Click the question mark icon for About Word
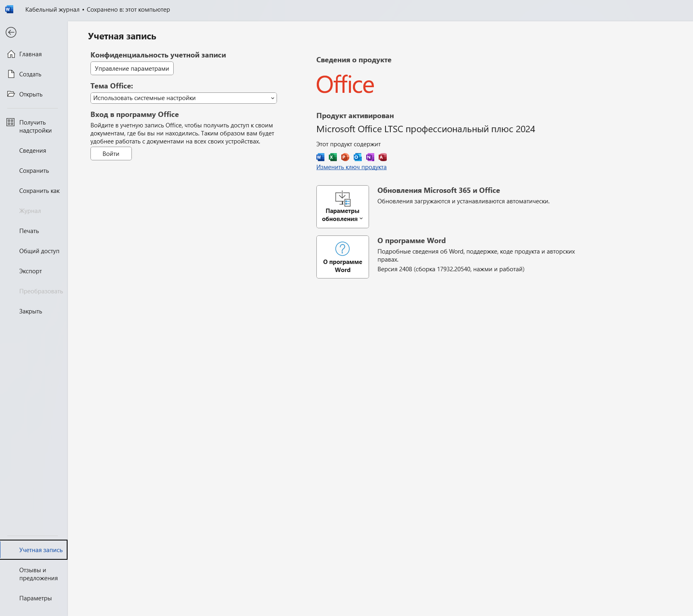Screen dimensions: 693x616 [x=342, y=249]
